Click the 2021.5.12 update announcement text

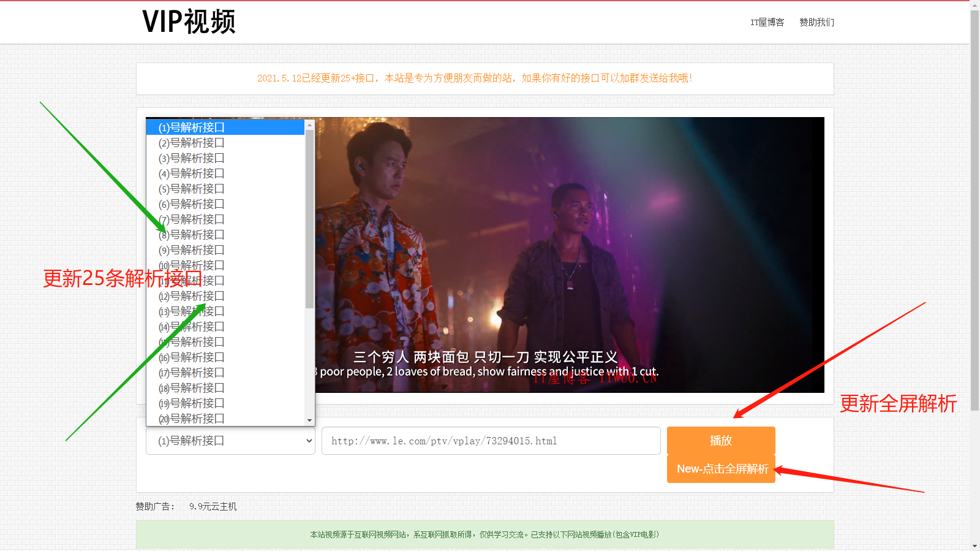(x=475, y=78)
